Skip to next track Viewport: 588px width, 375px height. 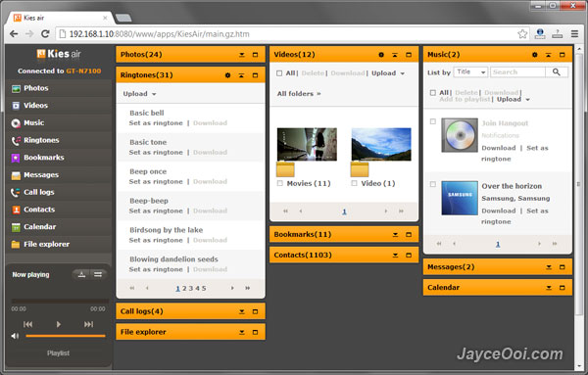pos(88,324)
